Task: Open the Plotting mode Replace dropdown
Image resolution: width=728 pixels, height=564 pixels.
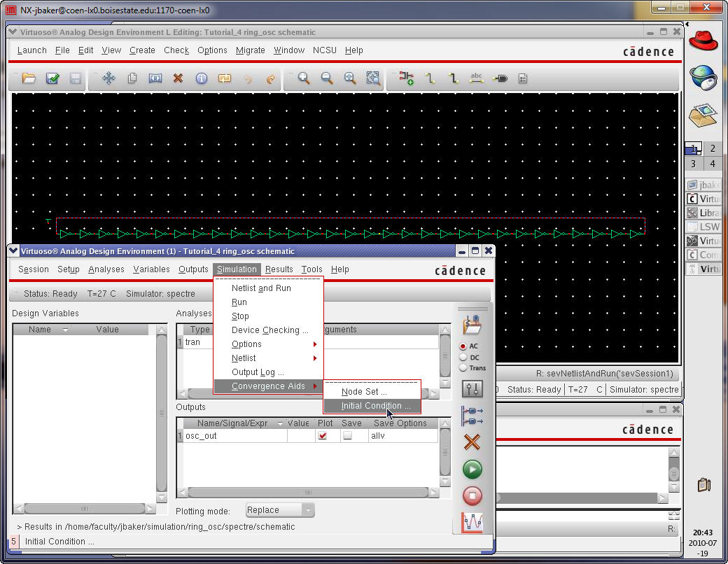Action: pyautogui.click(x=280, y=510)
